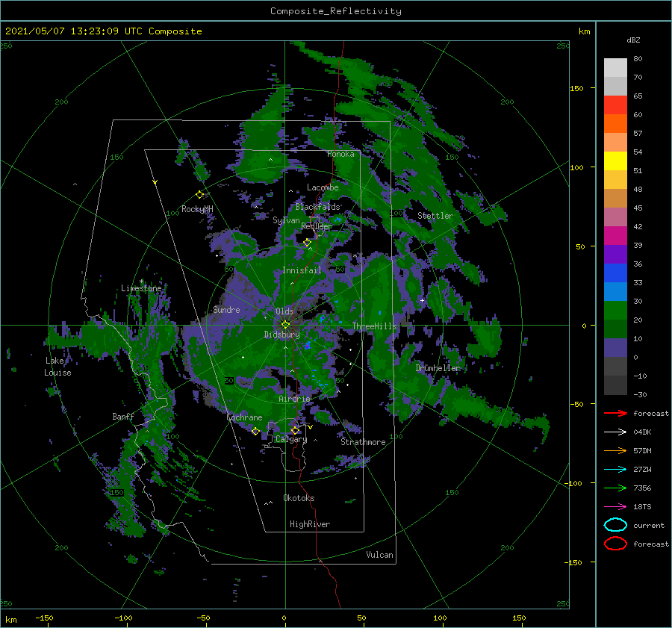Click the yellow diamond marker above Calgary
The image size is (672, 628).
click(x=295, y=430)
